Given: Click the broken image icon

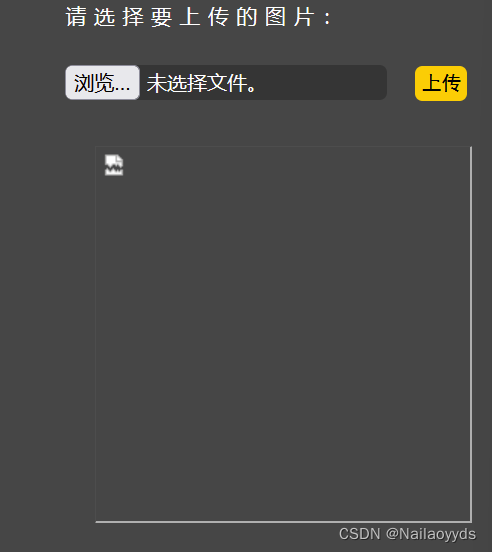Looking at the screenshot, I should [x=114, y=165].
